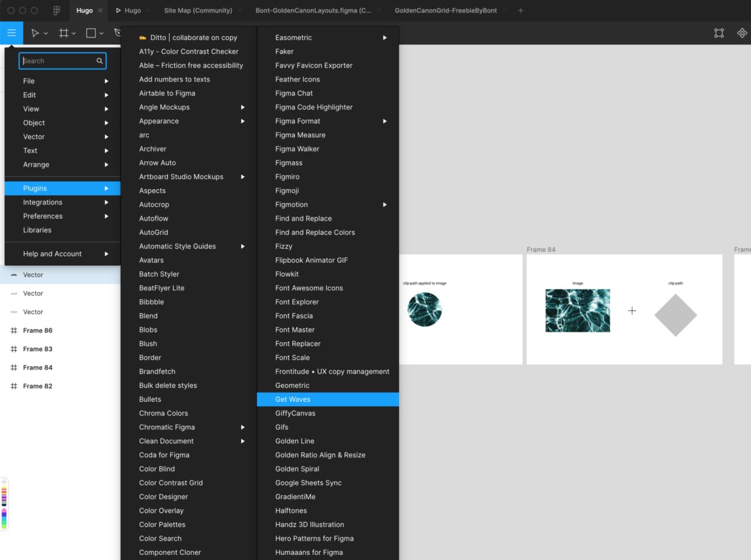Open shape tools dropdown chevron
Screen dimensions: 751x560
coord(102,34)
